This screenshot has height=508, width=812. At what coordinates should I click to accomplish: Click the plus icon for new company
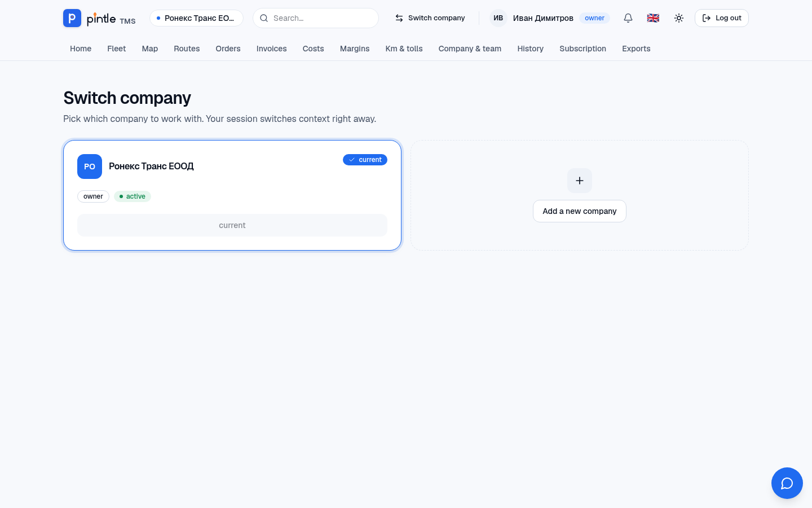(x=580, y=181)
